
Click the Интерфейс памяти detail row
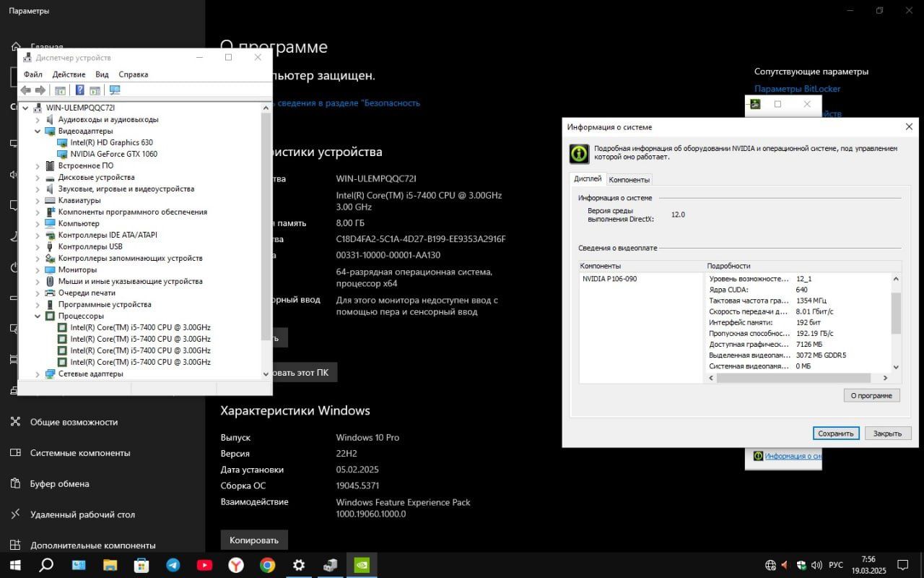798,322
